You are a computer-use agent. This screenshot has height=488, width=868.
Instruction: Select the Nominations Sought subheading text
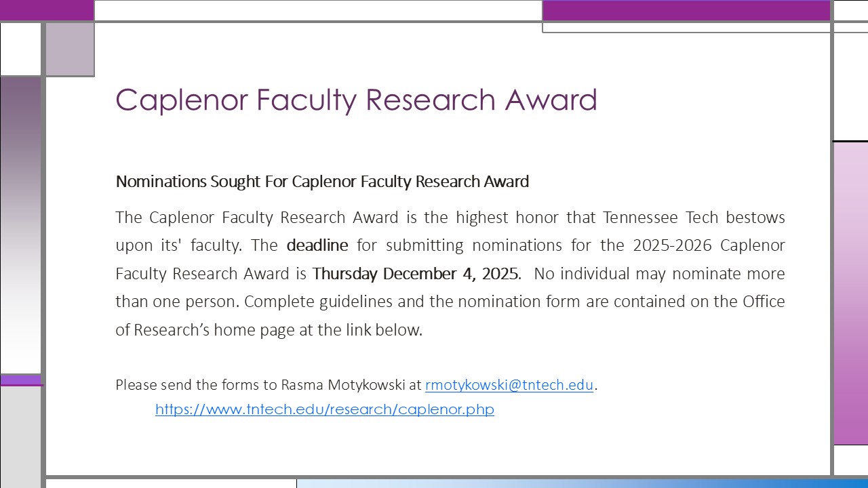pyautogui.click(x=322, y=182)
